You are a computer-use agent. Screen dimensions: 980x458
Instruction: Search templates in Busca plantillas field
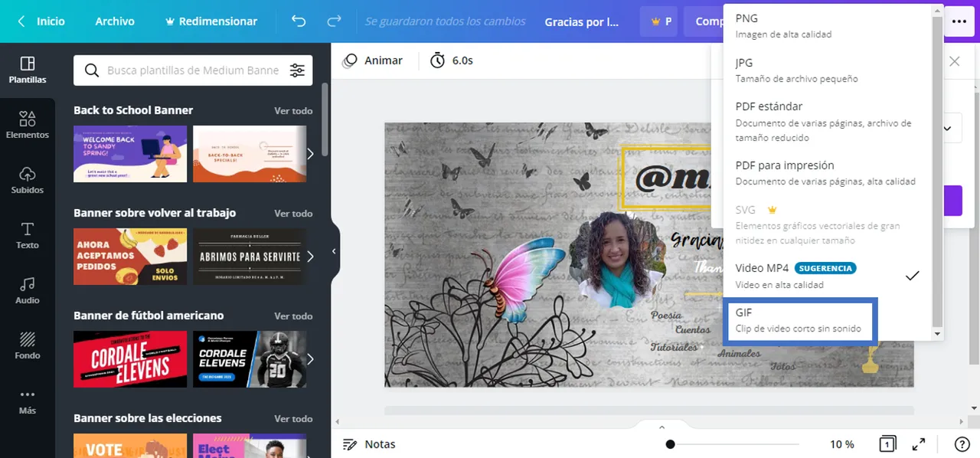click(193, 70)
